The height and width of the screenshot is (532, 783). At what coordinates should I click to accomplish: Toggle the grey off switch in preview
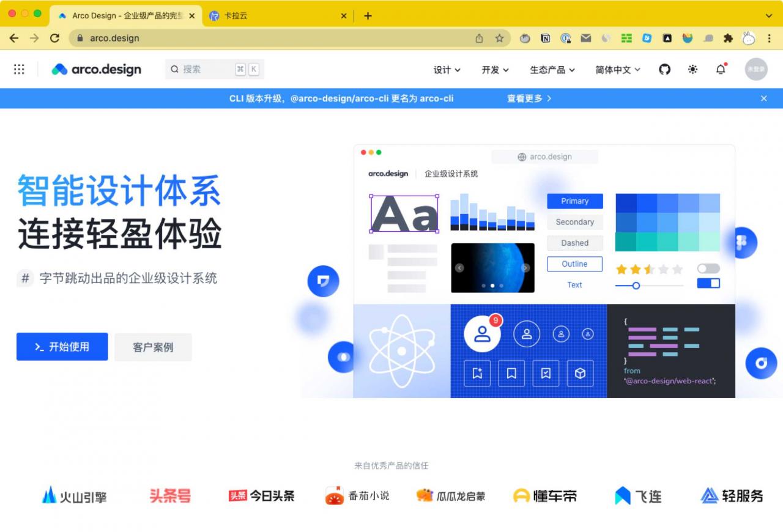pyautogui.click(x=708, y=268)
